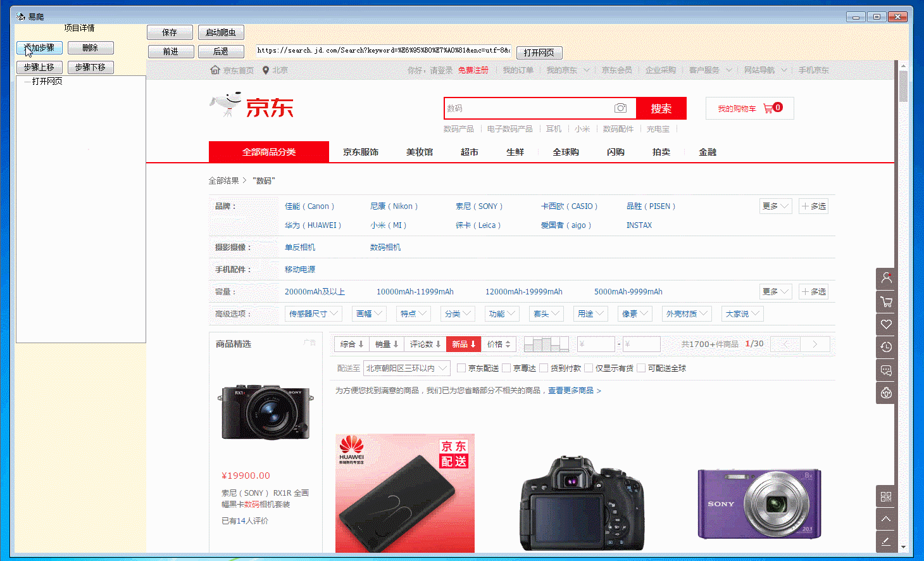This screenshot has width=924, height=561.
Task: Click the 添加步骤 button
Action: [x=39, y=47]
